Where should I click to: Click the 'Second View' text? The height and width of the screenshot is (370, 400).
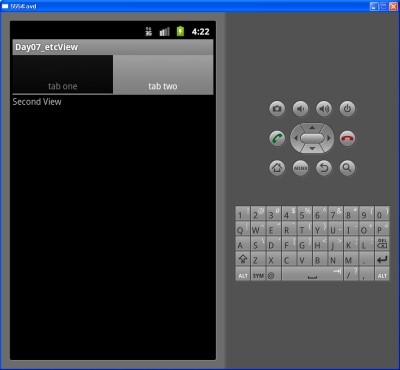[x=37, y=102]
